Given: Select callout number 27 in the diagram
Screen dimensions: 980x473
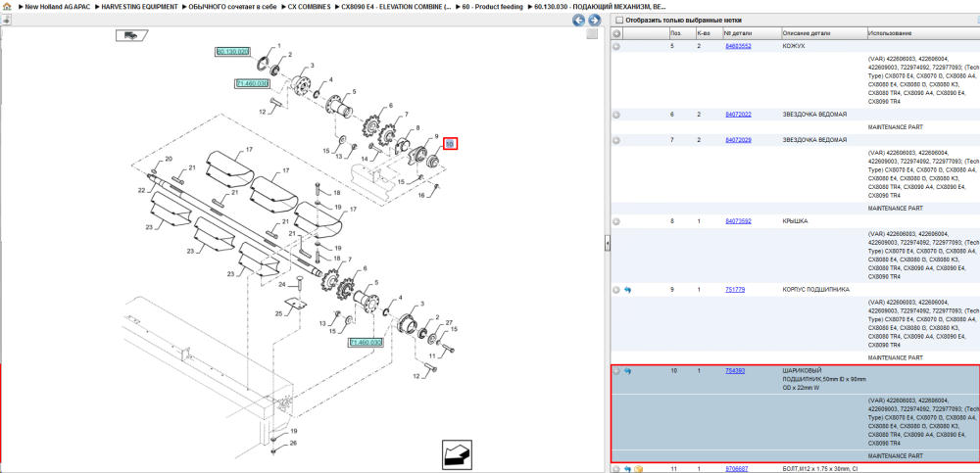Looking at the screenshot, I should click(448, 322).
